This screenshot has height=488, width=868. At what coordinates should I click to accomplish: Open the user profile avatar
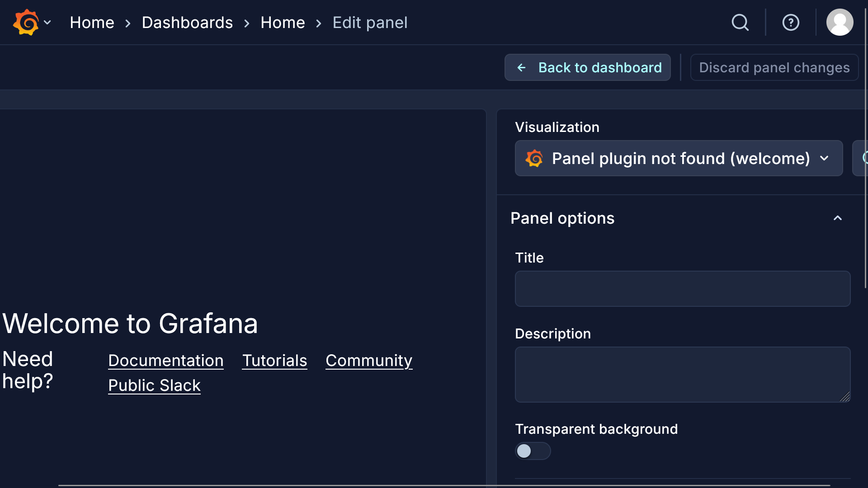tap(840, 22)
